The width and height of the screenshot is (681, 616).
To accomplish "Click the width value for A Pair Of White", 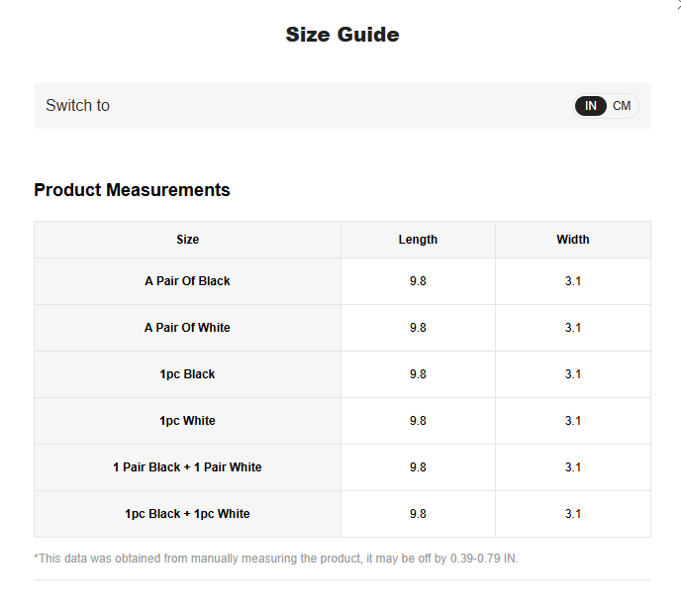I will (572, 328).
